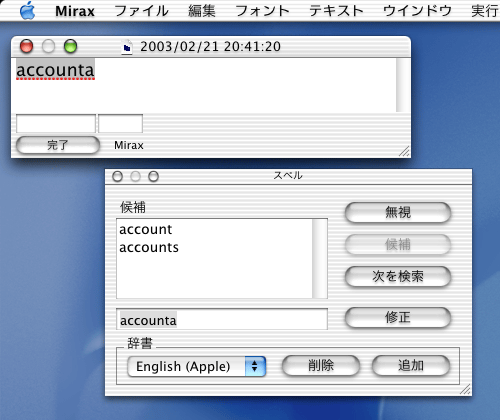Click the 無視 button
This screenshot has height=420, width=500.
click(x=398, y=212)
